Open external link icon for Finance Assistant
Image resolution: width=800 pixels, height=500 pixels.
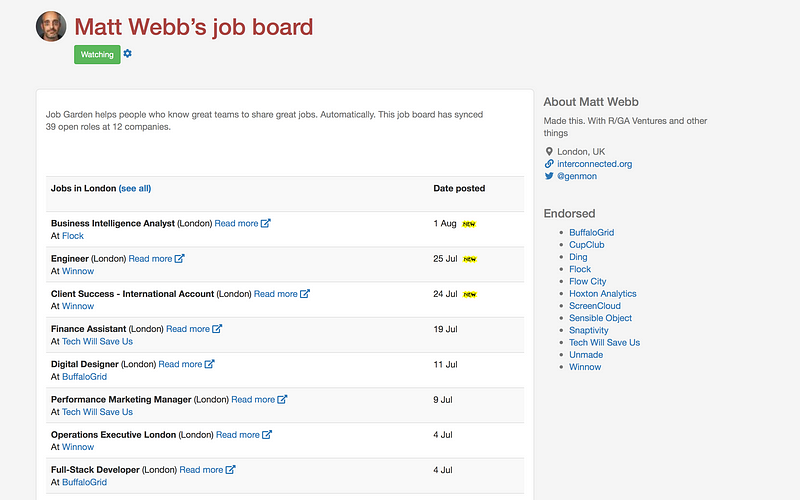pos(217,329)
